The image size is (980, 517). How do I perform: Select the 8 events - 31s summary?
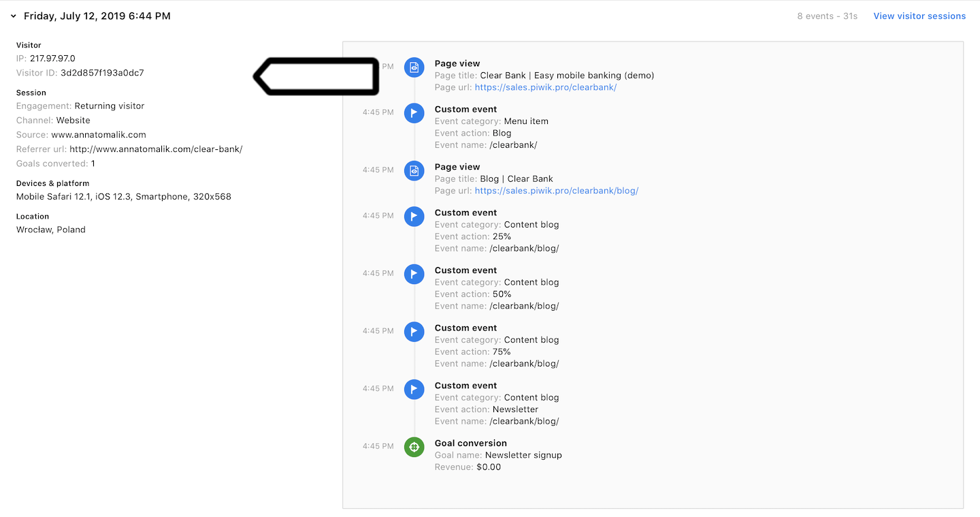click(x=827, y=16)
